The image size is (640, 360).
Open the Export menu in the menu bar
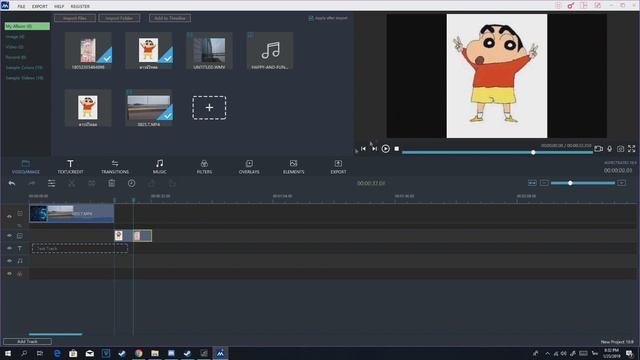tap(40, 7)
